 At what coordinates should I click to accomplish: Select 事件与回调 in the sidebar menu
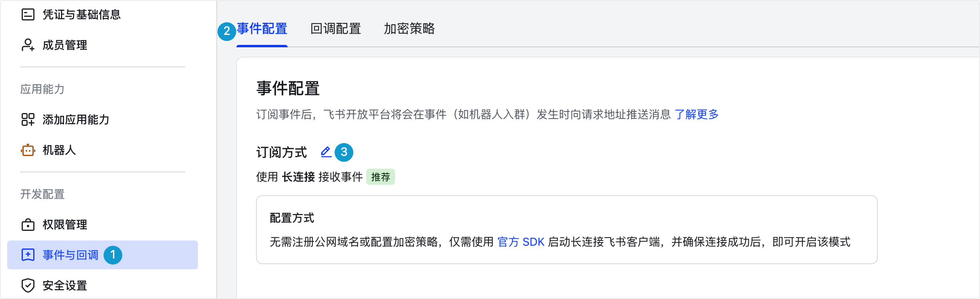pyautogui.click(x=70, y=255)
